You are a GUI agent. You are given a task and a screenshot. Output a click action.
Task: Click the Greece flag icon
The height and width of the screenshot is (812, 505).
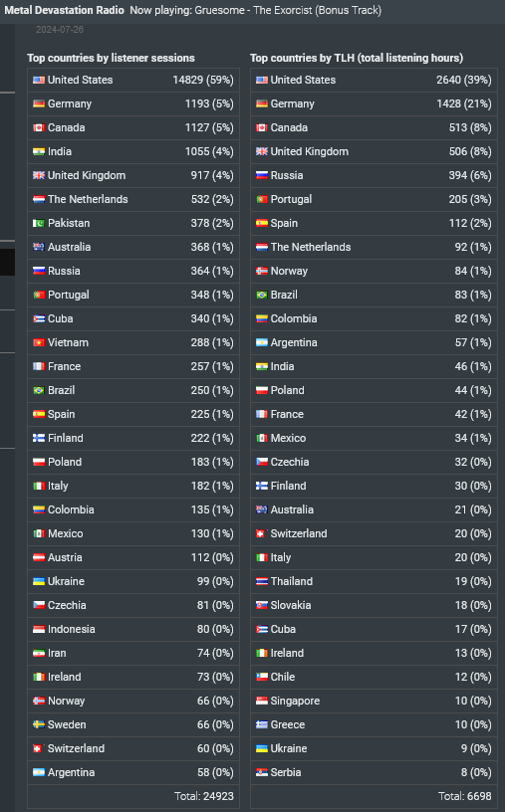261,724
